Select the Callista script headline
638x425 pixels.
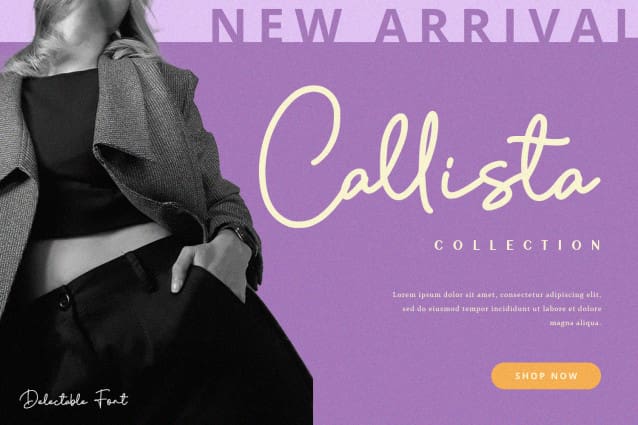pyautogui.click(x=429, y=157)
